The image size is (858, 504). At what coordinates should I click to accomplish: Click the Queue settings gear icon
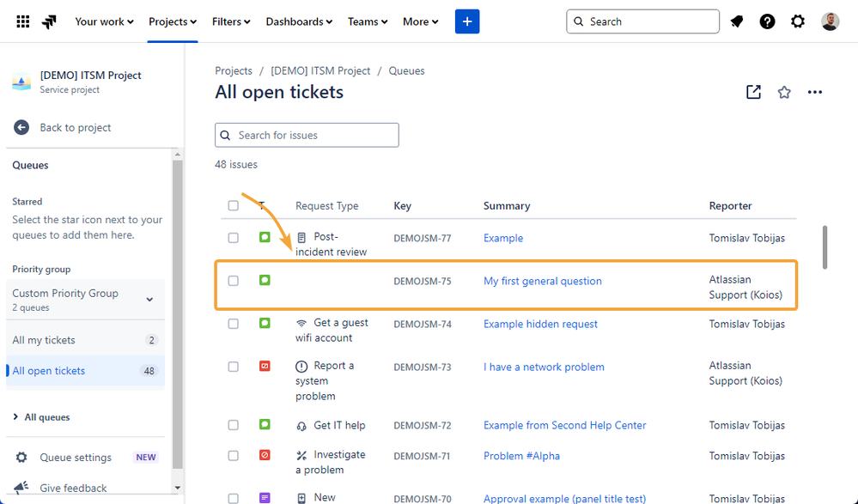[21, 457]
